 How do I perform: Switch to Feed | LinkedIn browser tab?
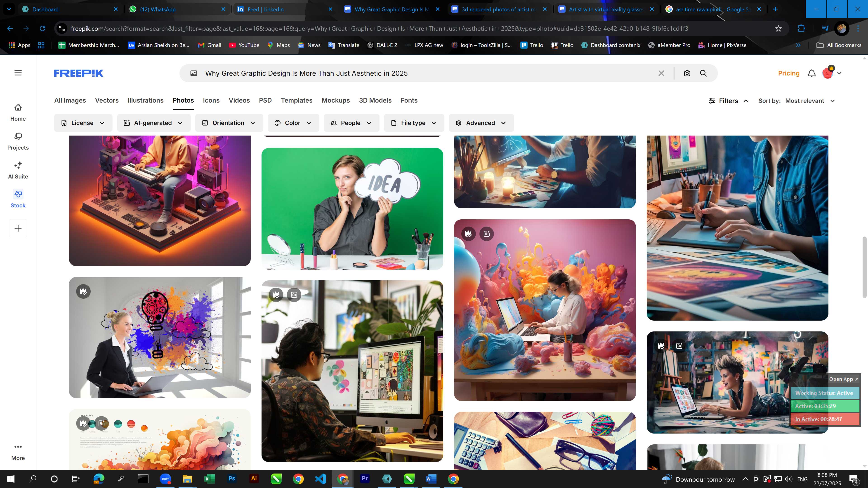284,9
